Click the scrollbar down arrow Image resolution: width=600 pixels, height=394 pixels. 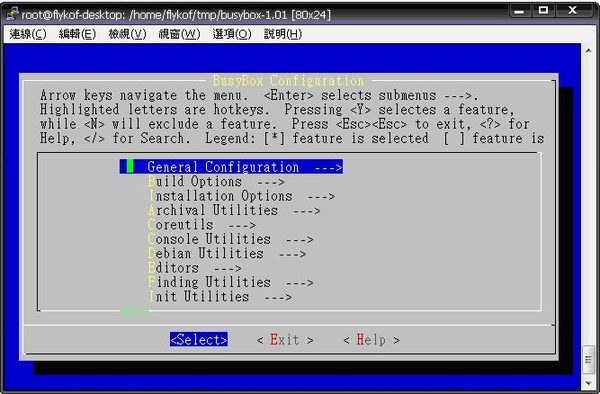(588, 383)
